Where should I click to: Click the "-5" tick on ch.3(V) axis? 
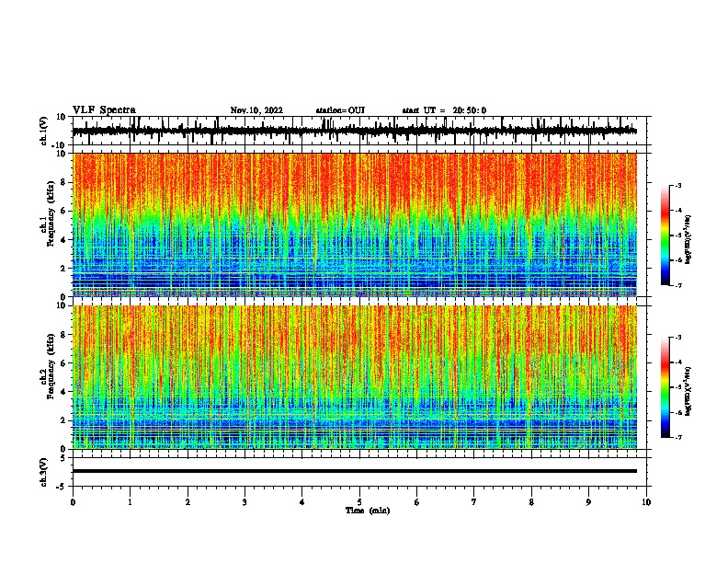click(63, 487)
